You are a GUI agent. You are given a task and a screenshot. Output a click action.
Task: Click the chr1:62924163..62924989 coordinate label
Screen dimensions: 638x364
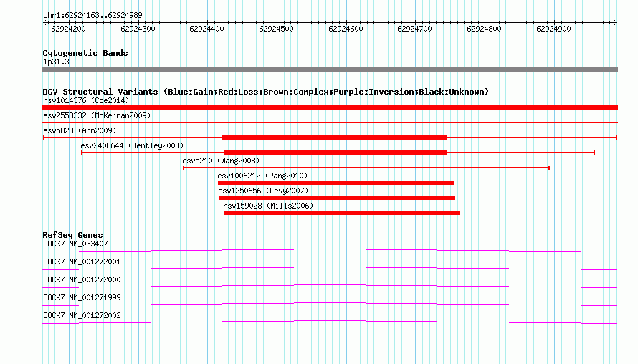coord(92,16)
